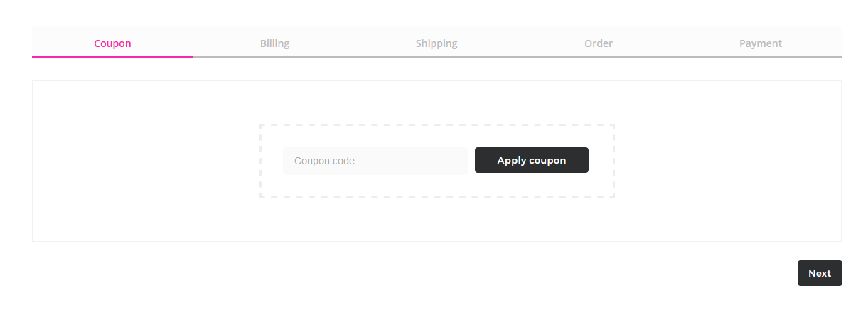Click the Next button
The height and width of the screenshot is (310, 868).
(819, 273)
